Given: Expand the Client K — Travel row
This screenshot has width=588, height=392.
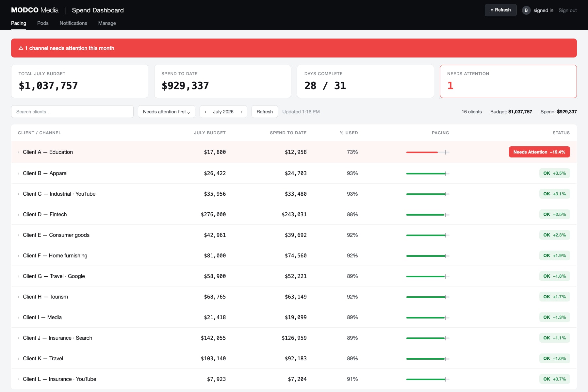Looking at the screenshot, I should click(19, 359).
